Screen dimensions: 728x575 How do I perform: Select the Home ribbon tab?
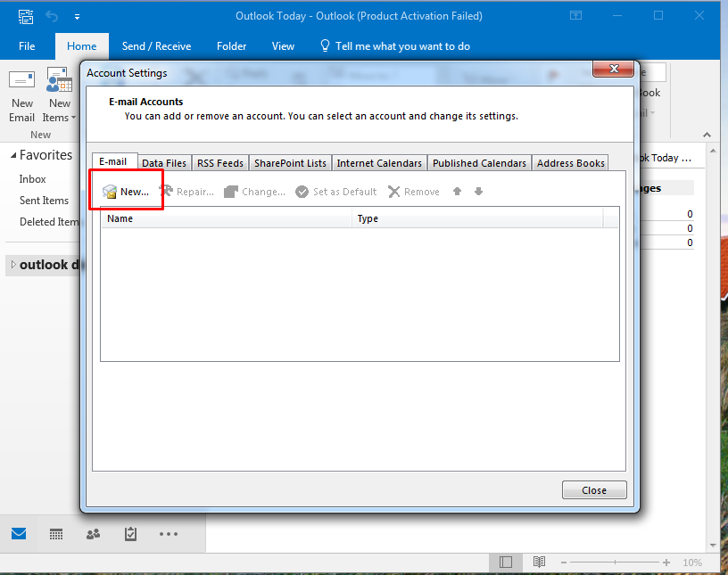point(82,46)
